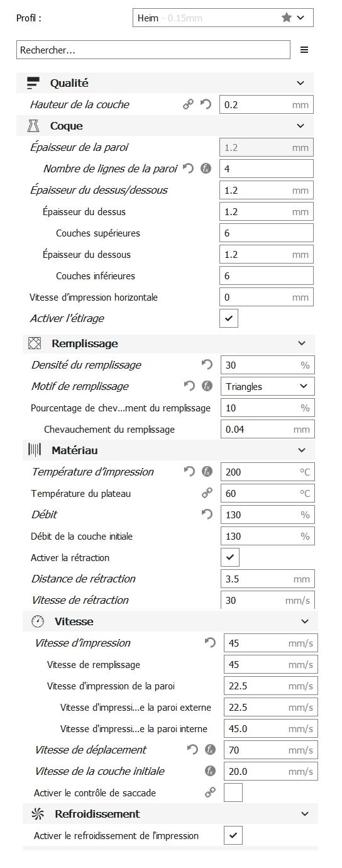The height and width of the screenshot is (868, 342).
Task: Reset Densité du remplissage value
Action: click(207, 365)
